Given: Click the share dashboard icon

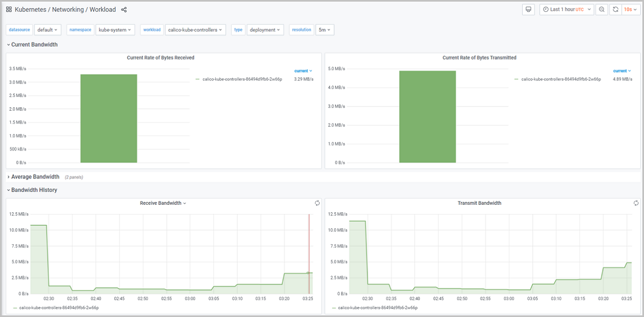Looking at the screenshot, I should [x=124, y=10].
